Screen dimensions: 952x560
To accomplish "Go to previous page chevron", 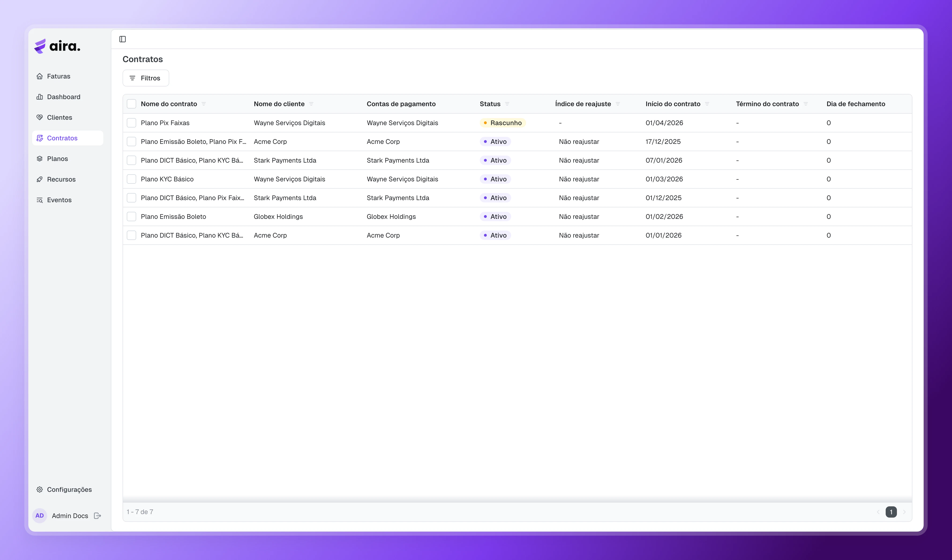I will 878,512.
